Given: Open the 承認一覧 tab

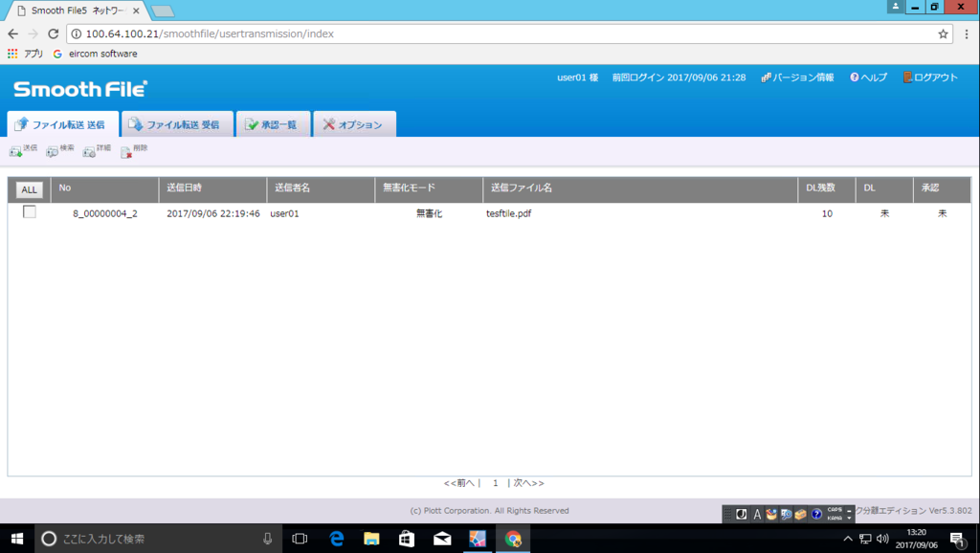Looking at the screenshot, I should [273, 123].
